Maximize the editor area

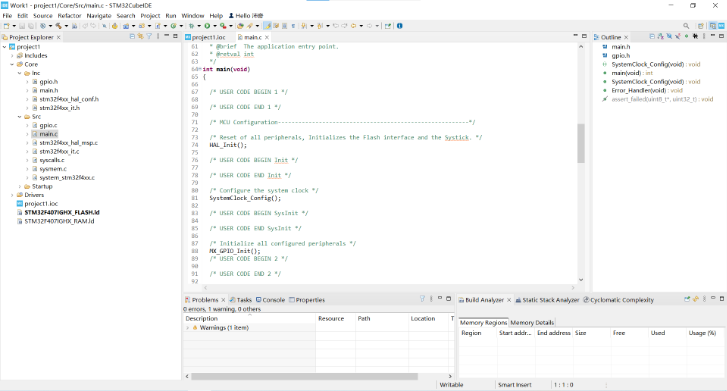point(584,36)
